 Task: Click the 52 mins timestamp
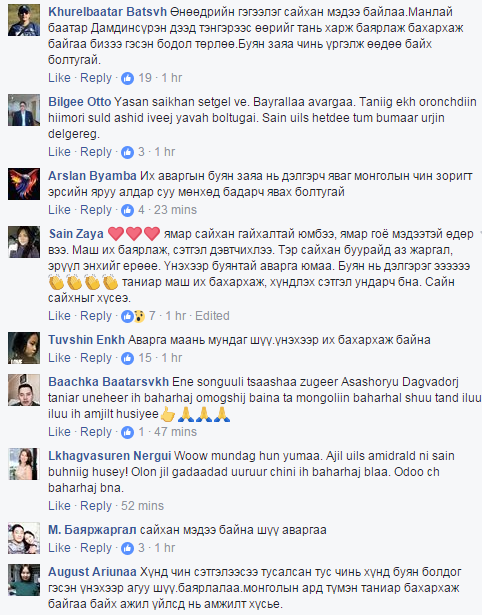click(142, 506)
